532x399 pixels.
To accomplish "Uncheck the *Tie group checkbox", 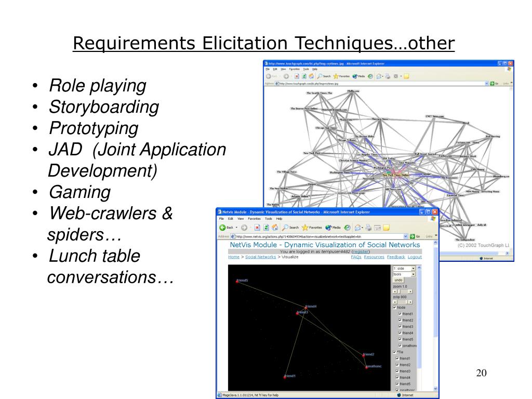I will click(395, 352).
